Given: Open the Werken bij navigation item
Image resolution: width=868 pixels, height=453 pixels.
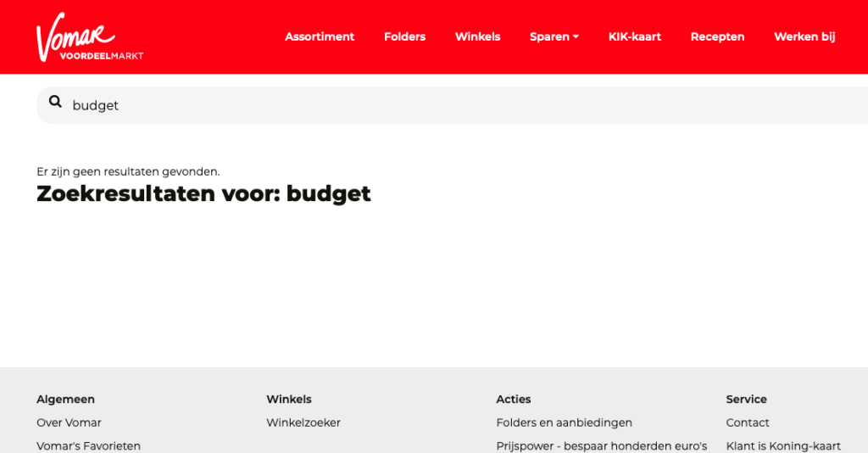Looking at the screenshot, I should pyautogui.click(x=804, y=36).
